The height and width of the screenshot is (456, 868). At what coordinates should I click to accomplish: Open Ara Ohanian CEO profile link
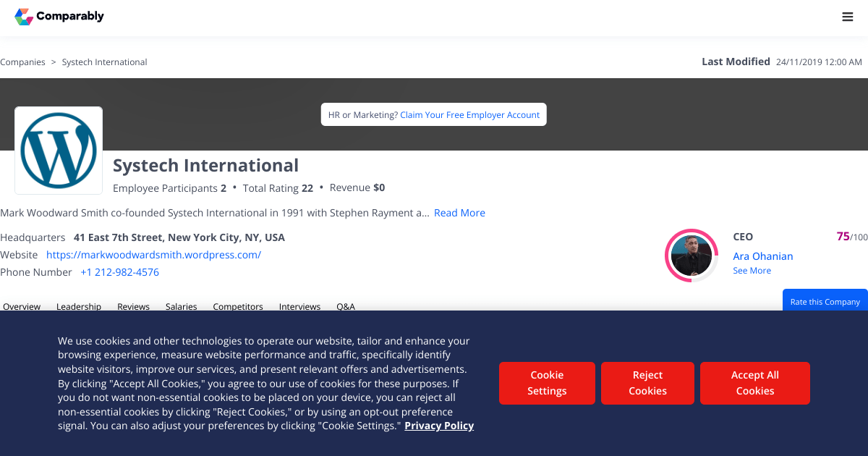tap(763, 256)
